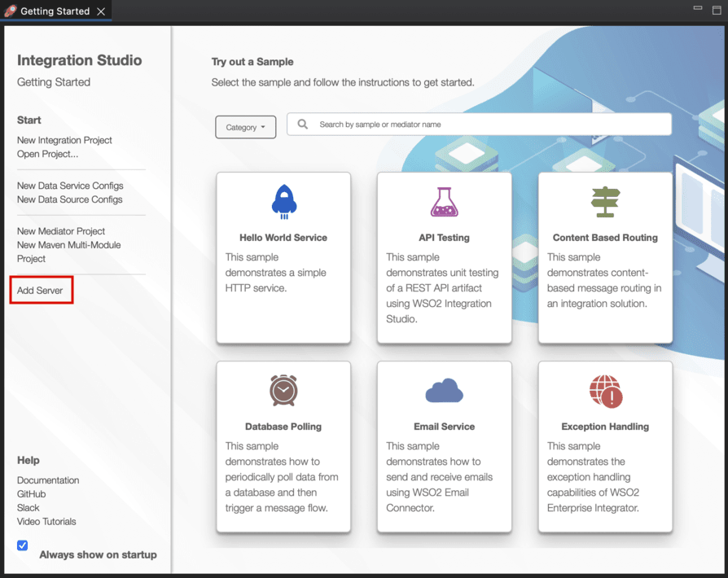This screenshot has width=728, height=578.
Task: Open the Category dropdown
Action: (x=245, y=127)
